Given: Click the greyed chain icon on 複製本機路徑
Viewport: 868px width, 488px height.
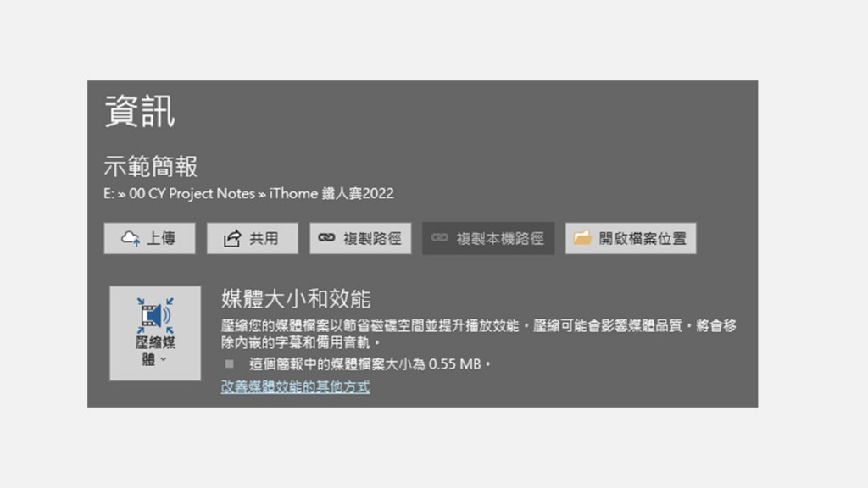Looking at the screenshot, I should tap(440, 237).
